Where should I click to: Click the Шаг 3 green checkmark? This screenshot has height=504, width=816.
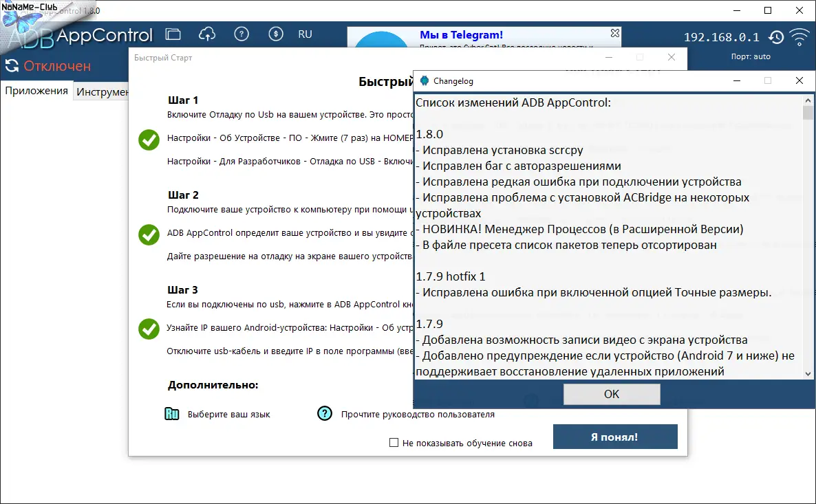point(149,329)
